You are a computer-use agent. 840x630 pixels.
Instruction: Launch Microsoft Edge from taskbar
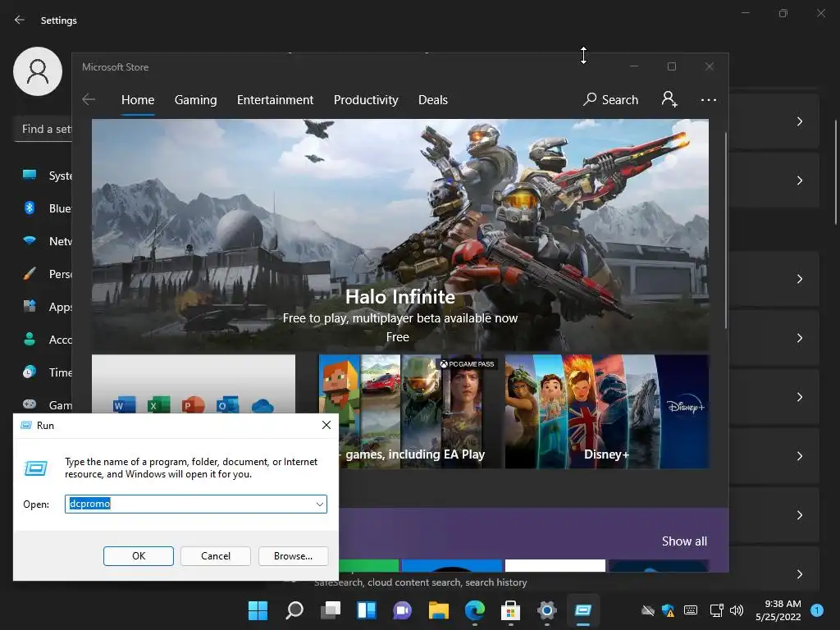(x=475, y=610)
